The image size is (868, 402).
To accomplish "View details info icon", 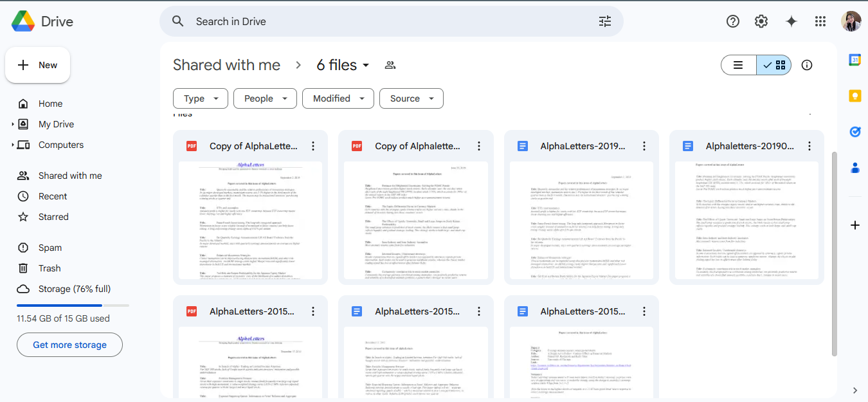I will tap(807, 65).
